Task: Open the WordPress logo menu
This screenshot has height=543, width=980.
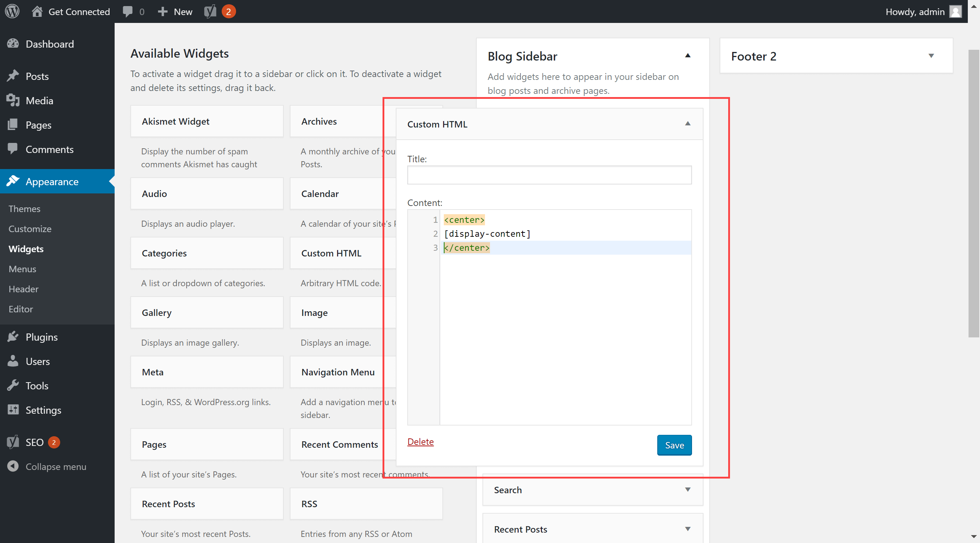Action: pyautogui.click(x=12, y=11)
